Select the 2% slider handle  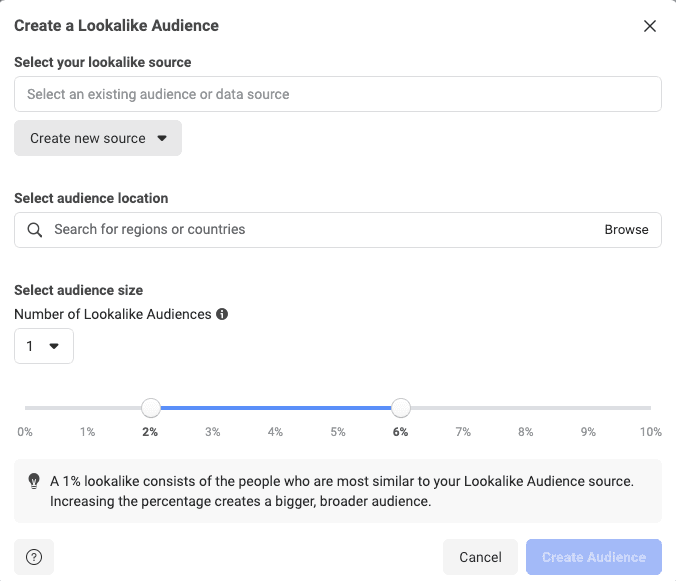point(151,408)
